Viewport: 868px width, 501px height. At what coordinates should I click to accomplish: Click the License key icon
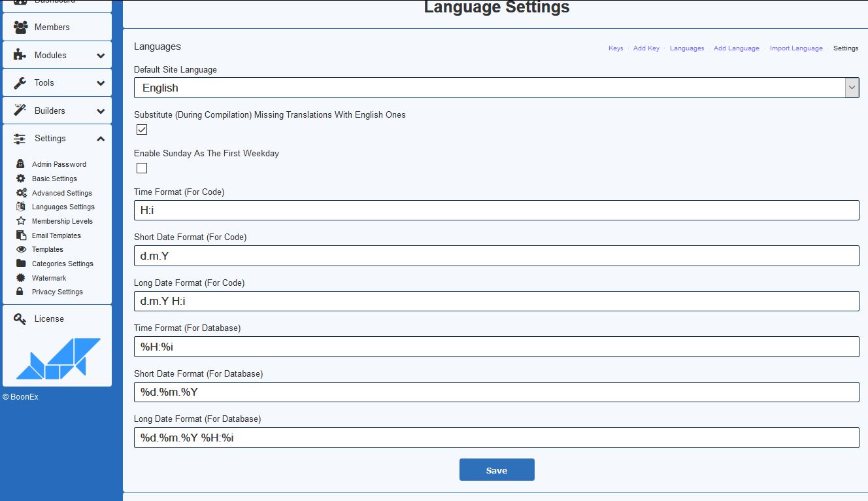[20, 319]
